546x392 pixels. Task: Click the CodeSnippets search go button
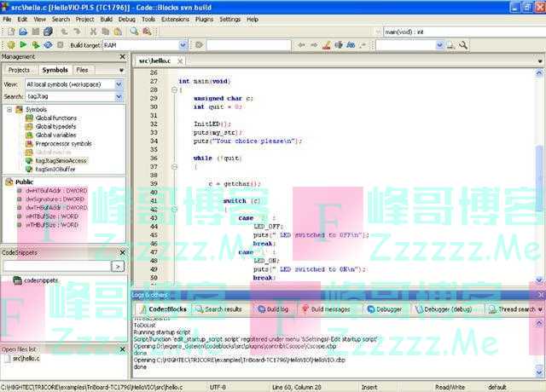(x=118, y=267)
